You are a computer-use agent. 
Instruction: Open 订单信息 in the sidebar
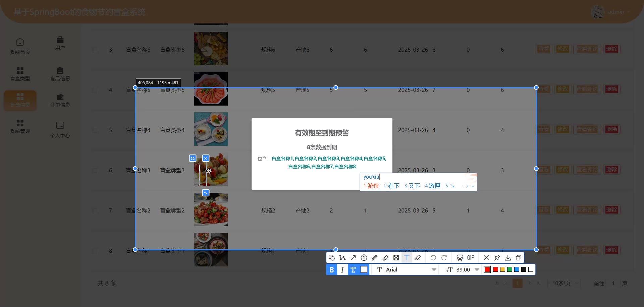coord(60,100)
